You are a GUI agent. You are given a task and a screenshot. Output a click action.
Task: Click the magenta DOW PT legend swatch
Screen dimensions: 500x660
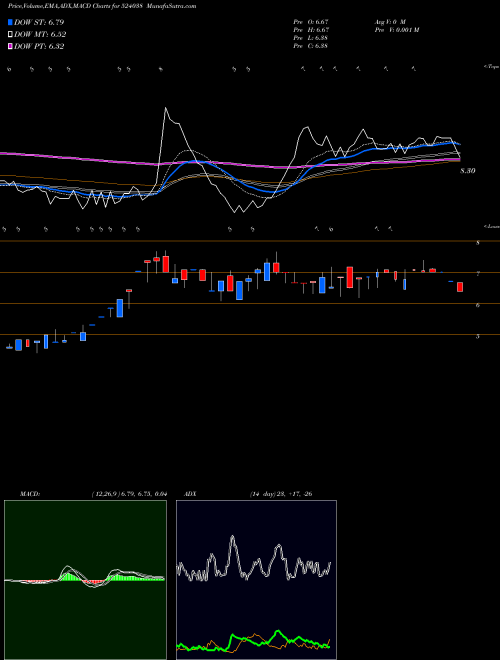point(11,47)
